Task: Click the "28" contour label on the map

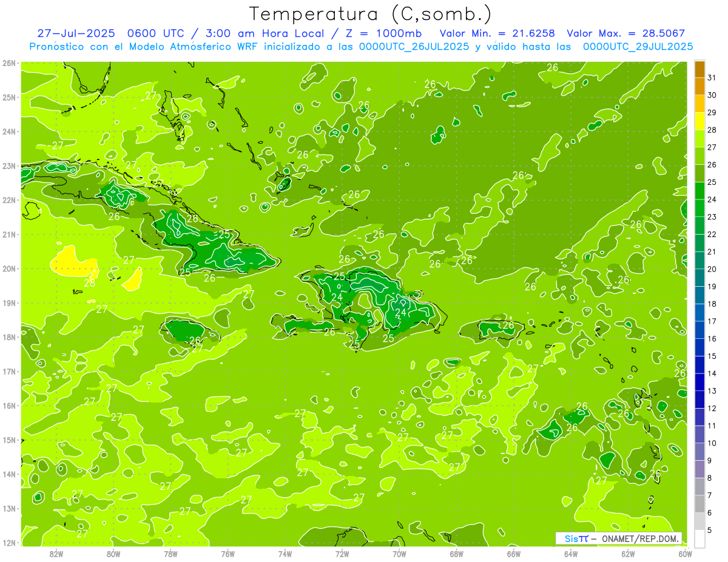Action: [89, 283]
